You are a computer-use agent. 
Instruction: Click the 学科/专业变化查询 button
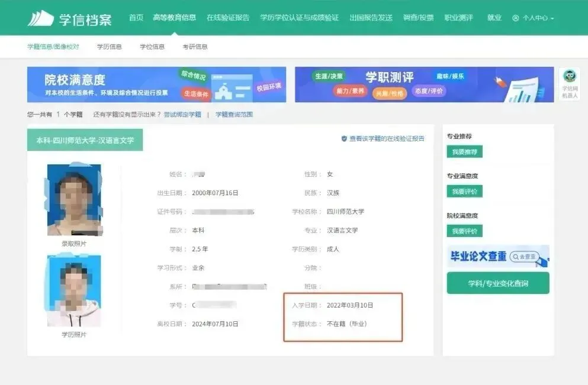497,283
